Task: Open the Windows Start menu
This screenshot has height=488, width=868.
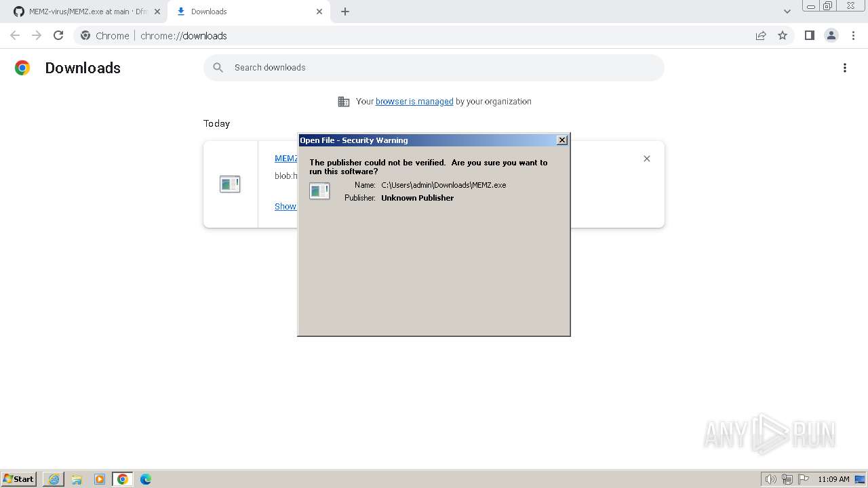Action: pyautogui.click(x=18, y=479)
